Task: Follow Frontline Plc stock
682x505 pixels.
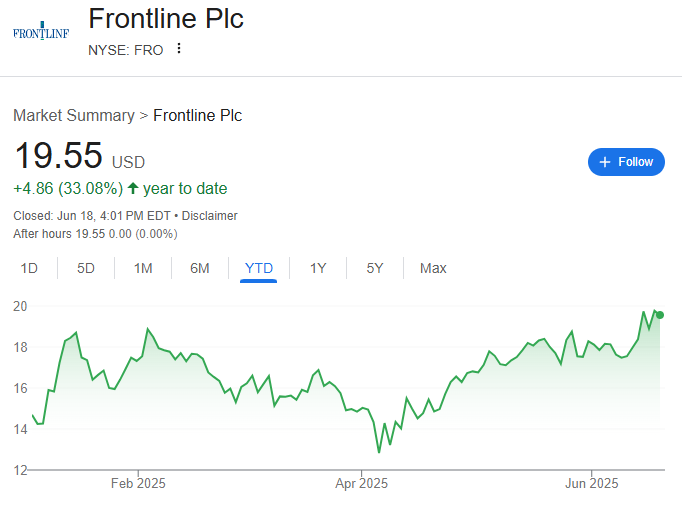Action: point(626,162)
